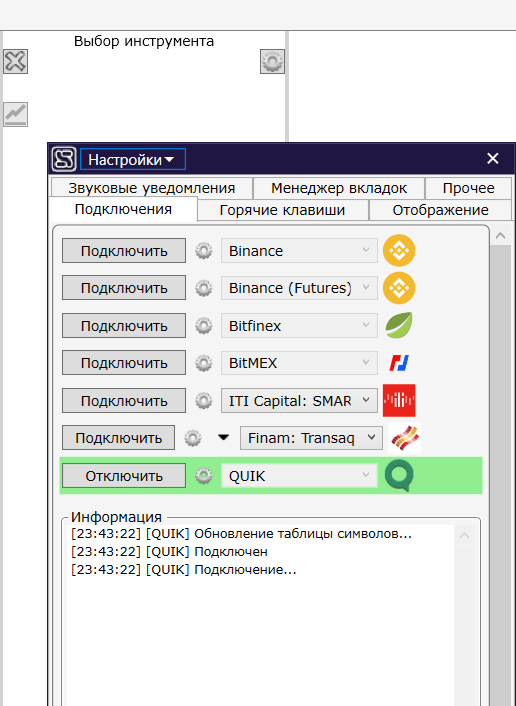Open the gear icon in the instrument panel

click(x=272, y=61)
